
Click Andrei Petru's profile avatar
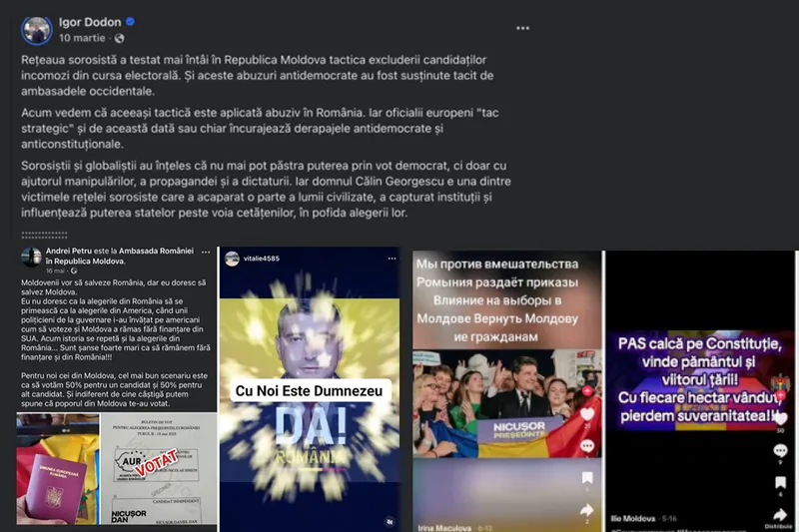pyautogui.click(x=30, y=257)
